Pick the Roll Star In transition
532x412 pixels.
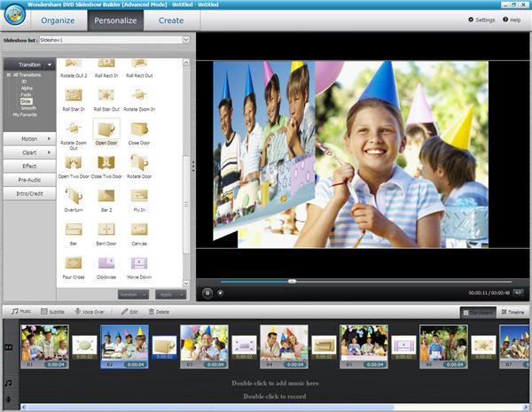(x=74, y=95)
